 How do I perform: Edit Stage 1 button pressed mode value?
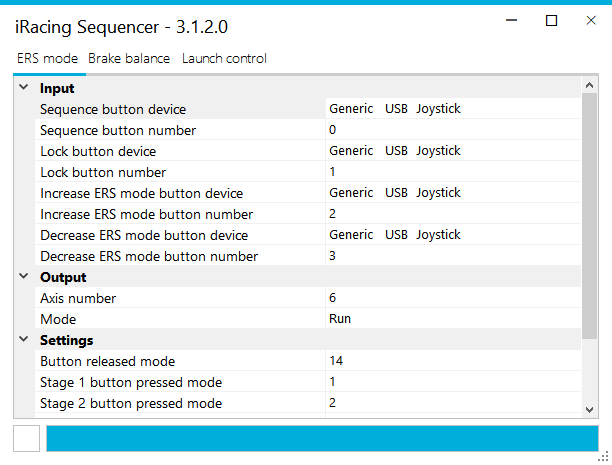(453, 382)
